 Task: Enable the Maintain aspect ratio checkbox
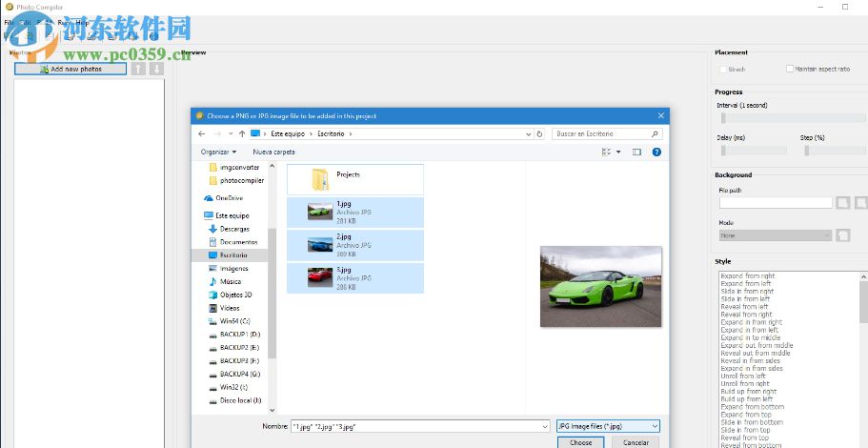[790, 70]
